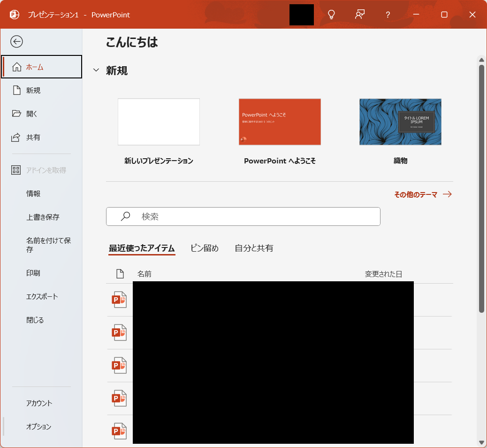Open the 開く page from the sidebar

coord(42,114)
